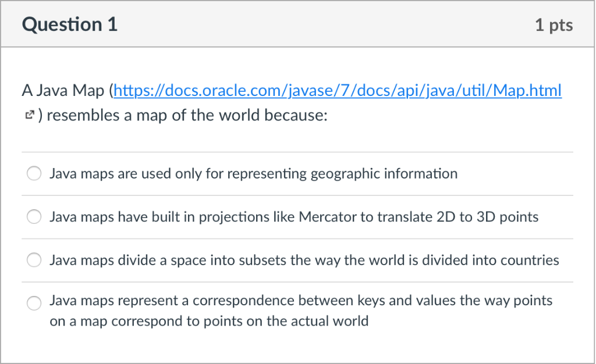Image resolution: width=596 pixels, height=364 pixels.
Task: Click the gray question header bar
Action: pyautogui.click(x=297, y=24)
